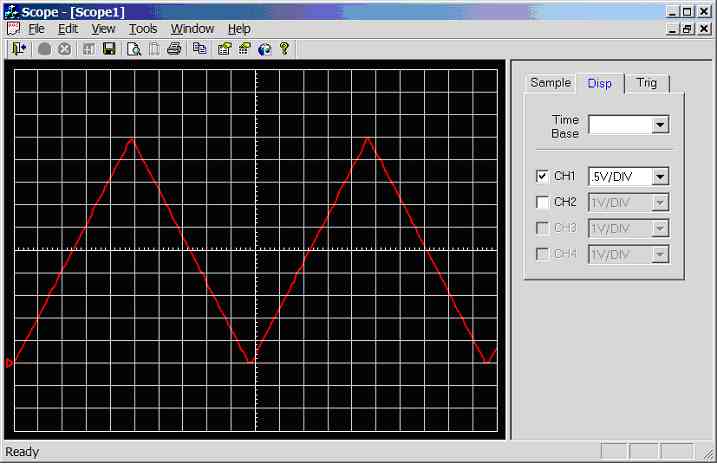The height and width of the screenshot is (464, 717).
Task: Click the copy toolbar icon
Action: tap(199, 48)
